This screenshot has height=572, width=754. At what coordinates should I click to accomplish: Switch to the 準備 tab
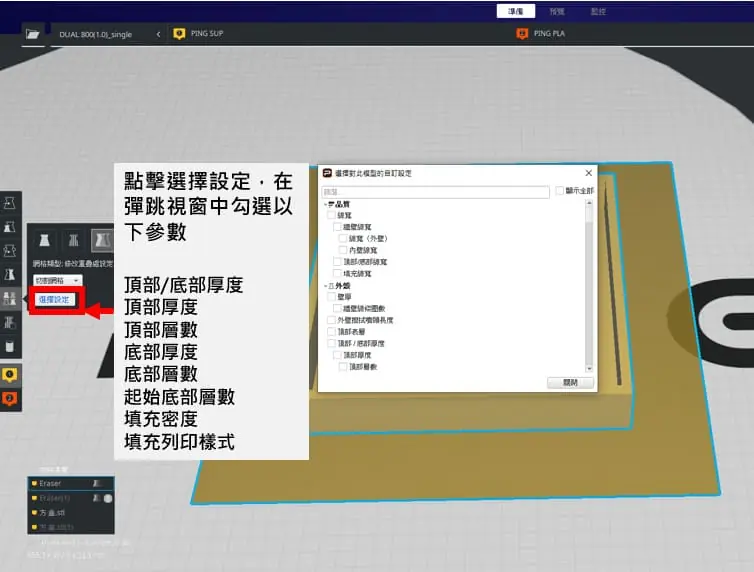(515, 11)
